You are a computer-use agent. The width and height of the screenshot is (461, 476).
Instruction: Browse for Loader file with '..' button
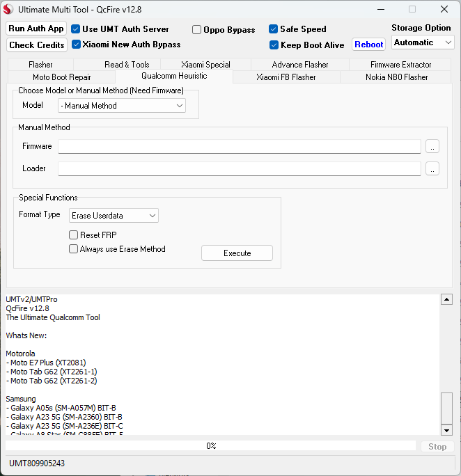[x=432, y=168]
